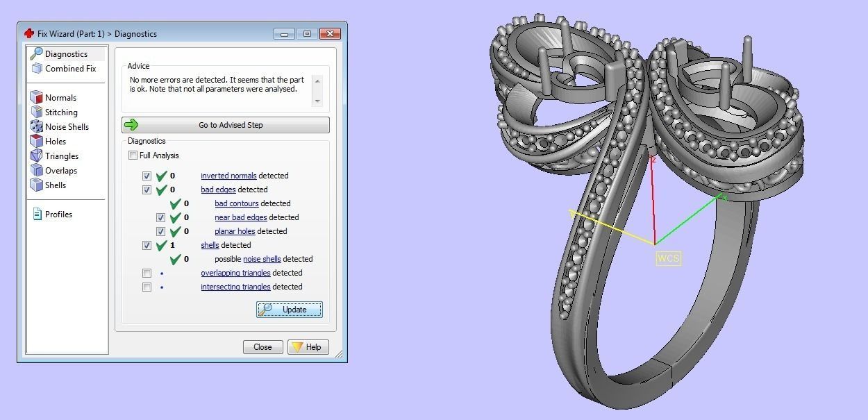This screenshot has height=420, width=868.
Task: Enable overlapping triangles checkbox
Action: (x=147, y=273)
